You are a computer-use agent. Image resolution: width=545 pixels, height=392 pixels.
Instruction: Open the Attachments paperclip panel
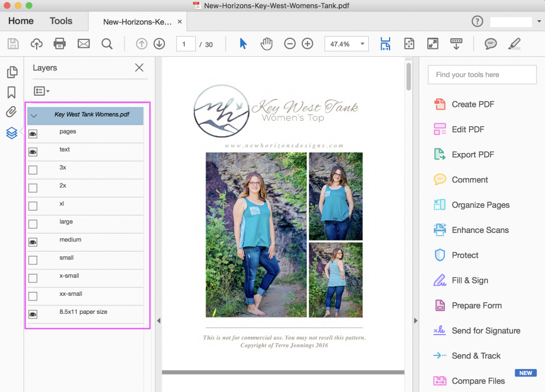coord(11,112)
